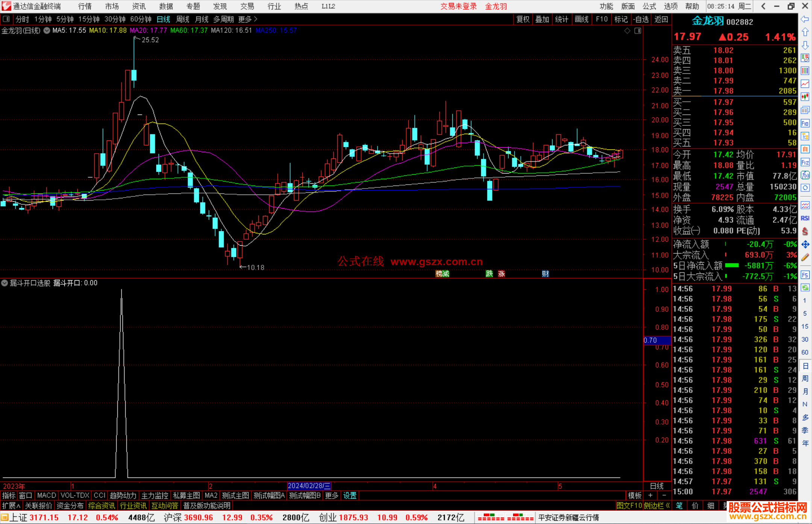Toggle the panel layout icon left of 分时

(x=6, y=19)
